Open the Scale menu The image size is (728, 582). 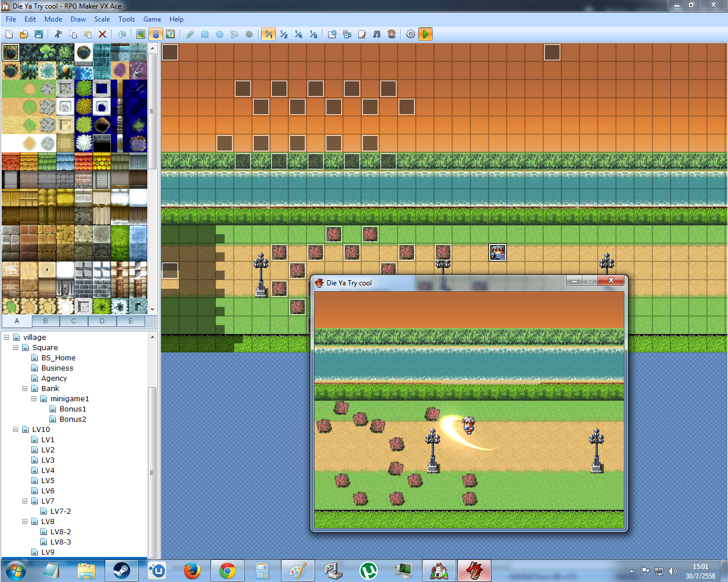tap(102, 19)
